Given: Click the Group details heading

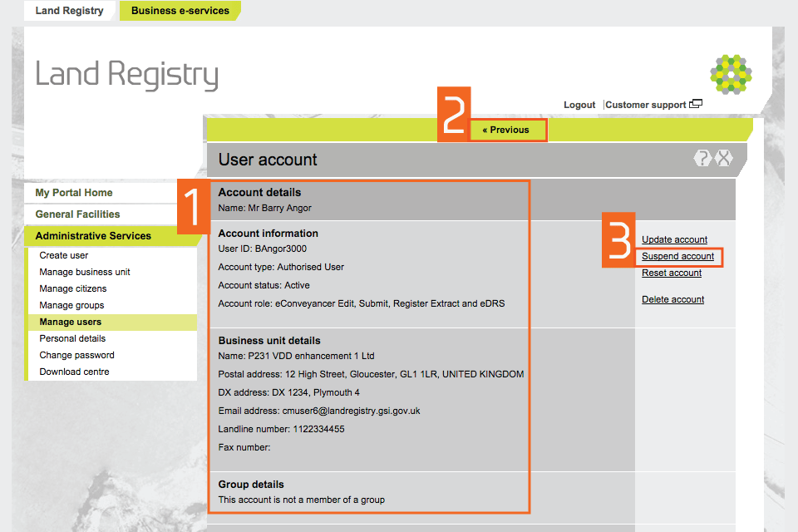Looking at the screenshot, I should tap(251, 485).
